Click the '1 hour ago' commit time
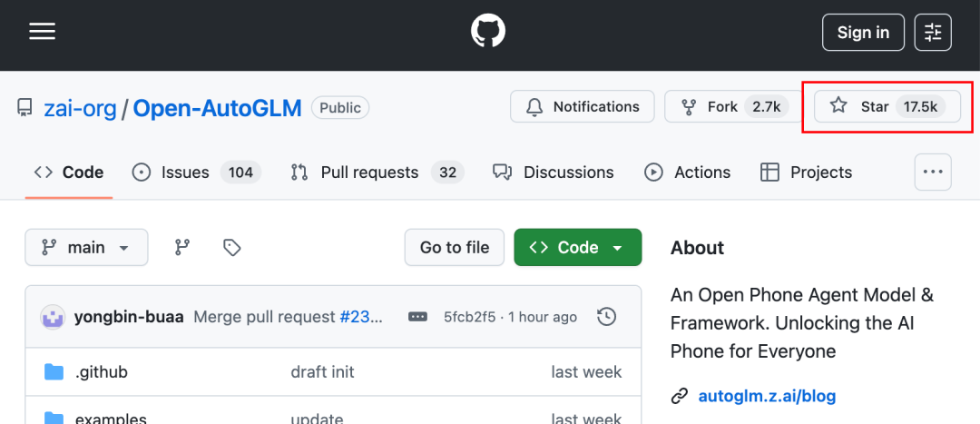 coord(543,317)
